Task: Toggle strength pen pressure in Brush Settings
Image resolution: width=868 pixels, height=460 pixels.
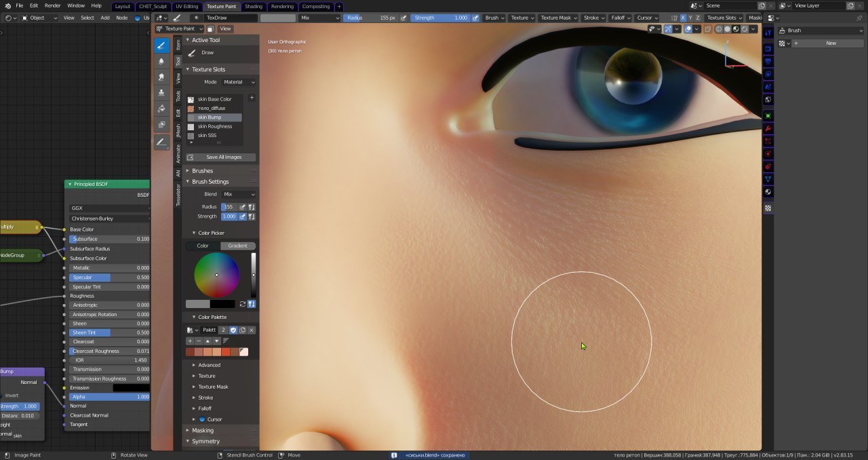Action: pos(243,216)
